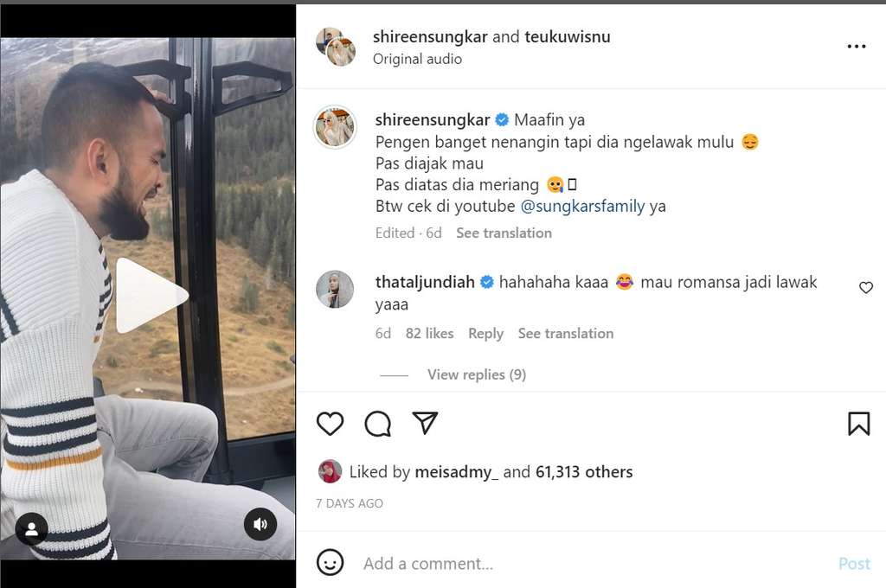The width and height of the screenshot is (886, 588).
Task: See translation of thataljundiah's comment
Action: pos(565,333)
